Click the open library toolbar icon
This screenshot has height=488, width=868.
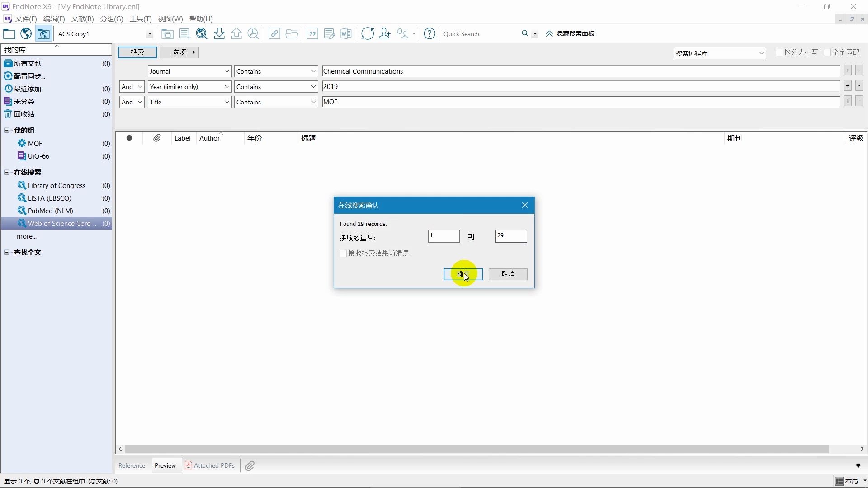pyautogui.click(x=10, y=33)
